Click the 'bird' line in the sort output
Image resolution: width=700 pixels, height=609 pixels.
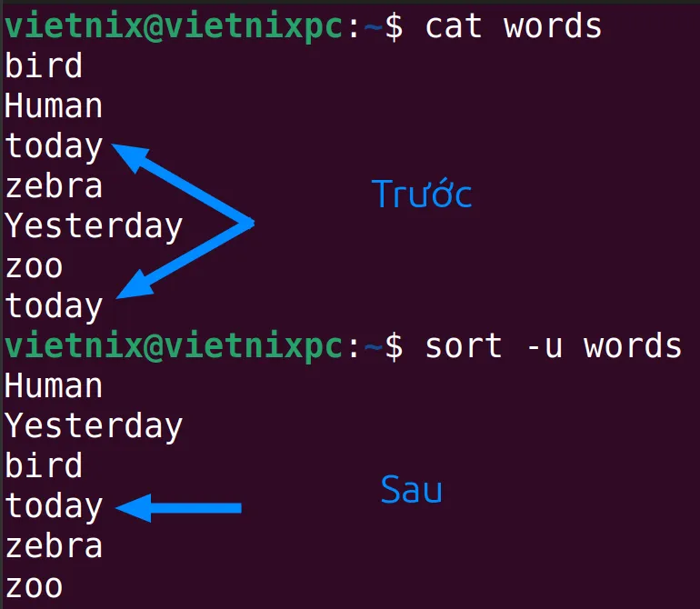[x=44, y=465]
